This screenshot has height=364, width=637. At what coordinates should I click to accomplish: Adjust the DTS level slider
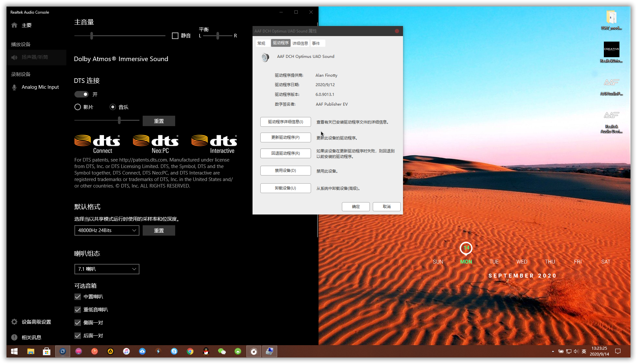pos(119,120)
